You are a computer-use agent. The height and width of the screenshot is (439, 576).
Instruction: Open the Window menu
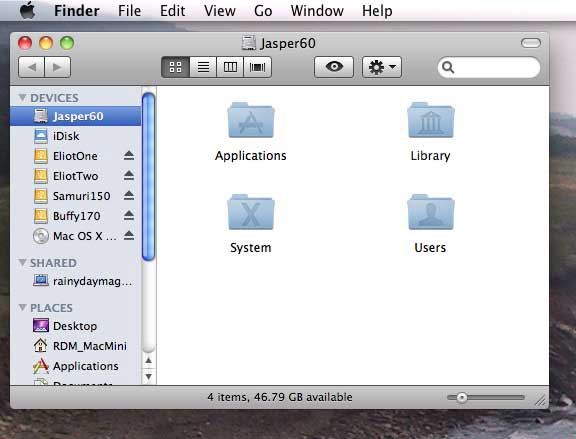(x=317, y=11)
